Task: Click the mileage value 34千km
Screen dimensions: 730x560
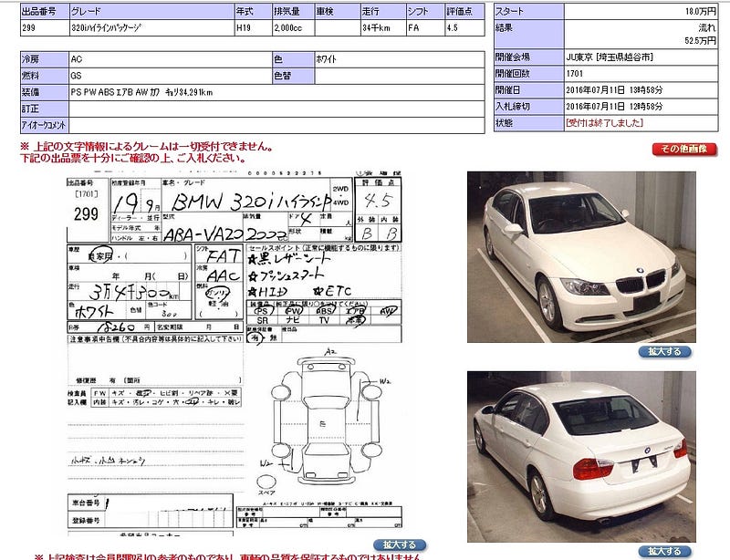Action: pos(376,28)
